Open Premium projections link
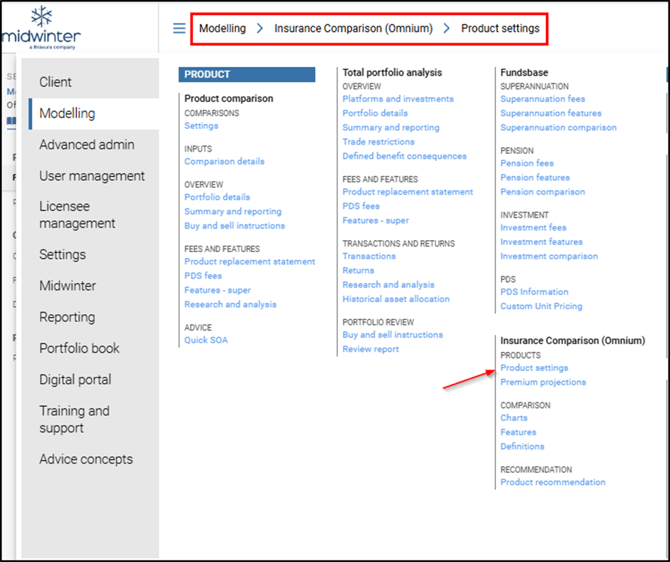Image resolution: width=670 pixels, height=562 pixels. coord(543,382)
